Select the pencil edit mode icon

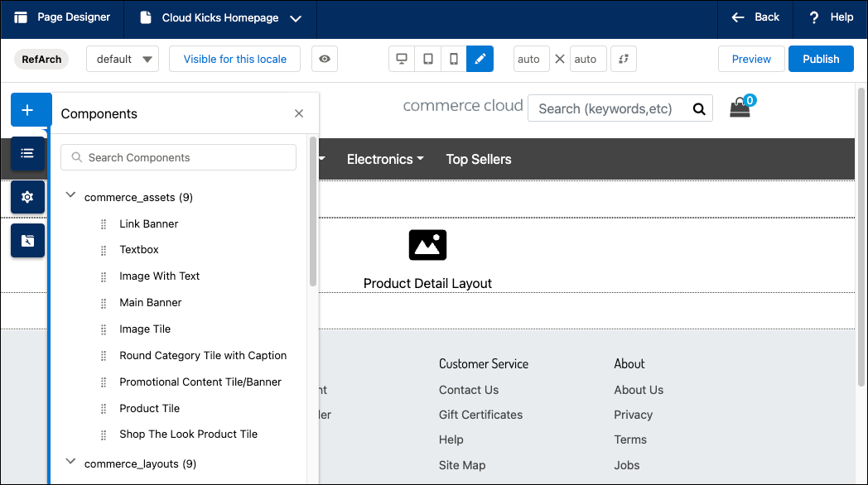tap(480, 59)
